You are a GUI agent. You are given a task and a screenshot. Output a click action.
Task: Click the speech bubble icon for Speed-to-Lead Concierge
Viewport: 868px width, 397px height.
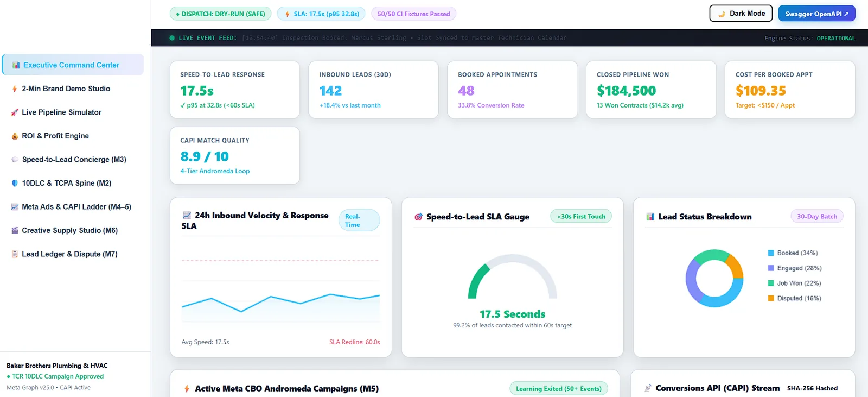[x=15, y=160]
